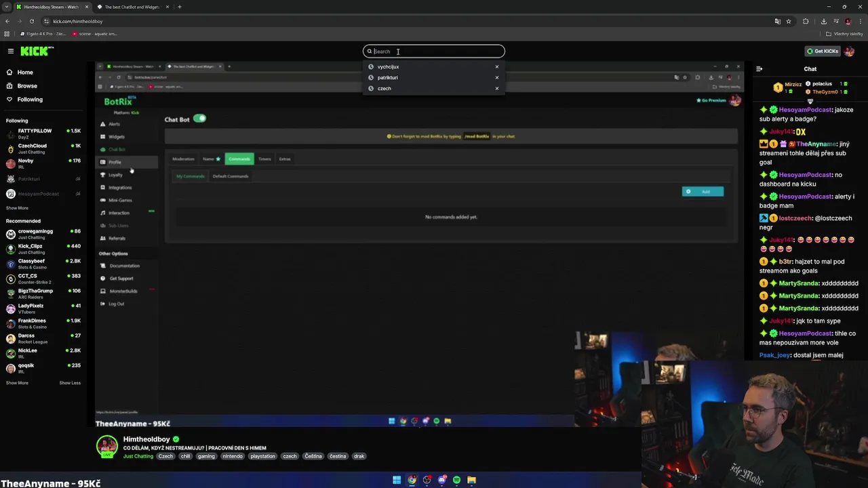This screenshot has width=868, height=488.
Task: Collapse the chat panel with the arrow icon
Action: tap(759, 68)
